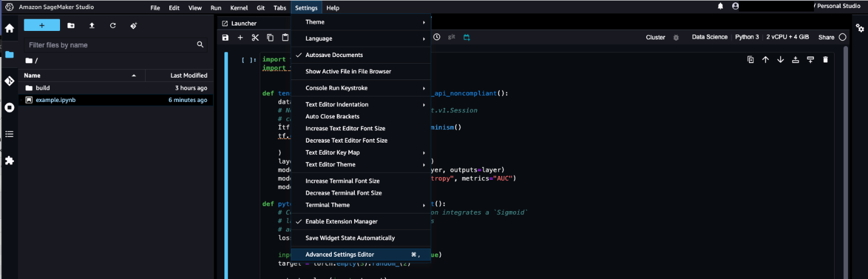Insert a cell above icon
The height and width of the screenshot is (279, 868).
point(796,59)
